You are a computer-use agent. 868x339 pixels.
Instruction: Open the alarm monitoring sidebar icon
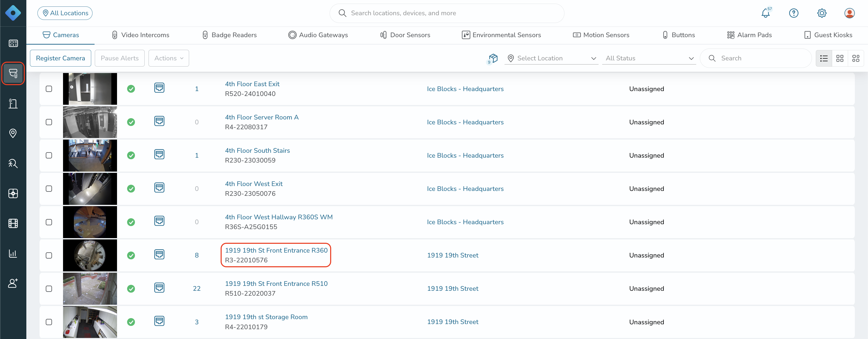tap(13, 193)
